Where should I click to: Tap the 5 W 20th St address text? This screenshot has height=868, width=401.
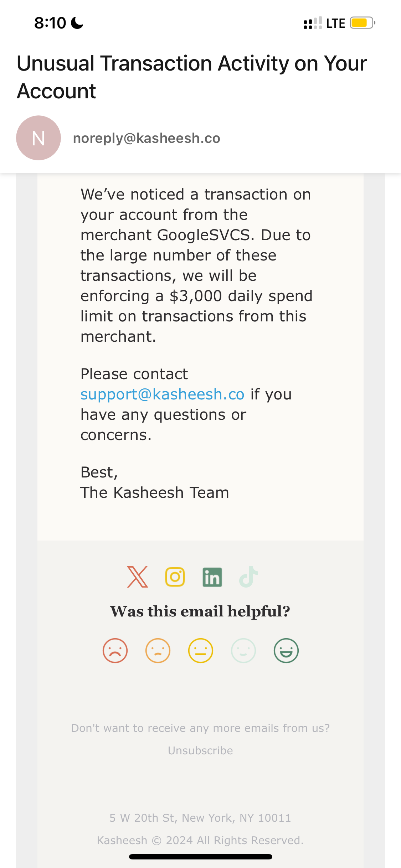coord(200,818)
